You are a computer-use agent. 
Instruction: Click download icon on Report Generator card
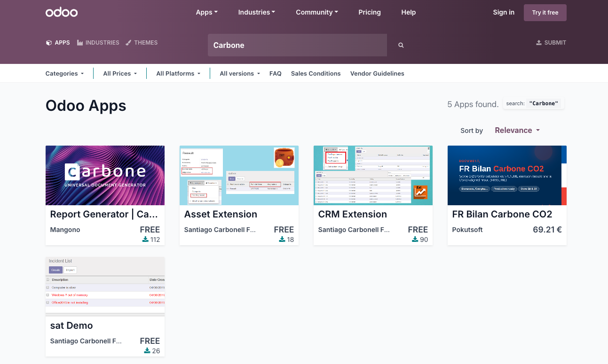(145, 240)
